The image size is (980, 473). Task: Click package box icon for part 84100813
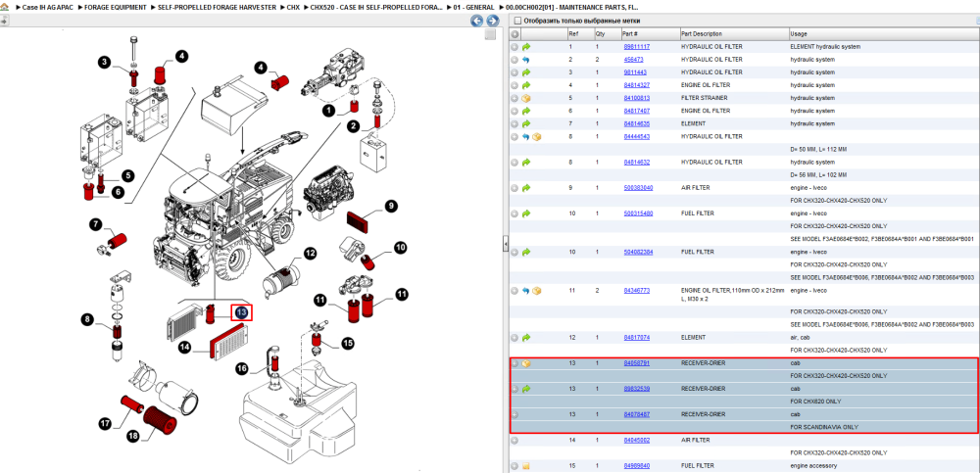tap(526, 98)
